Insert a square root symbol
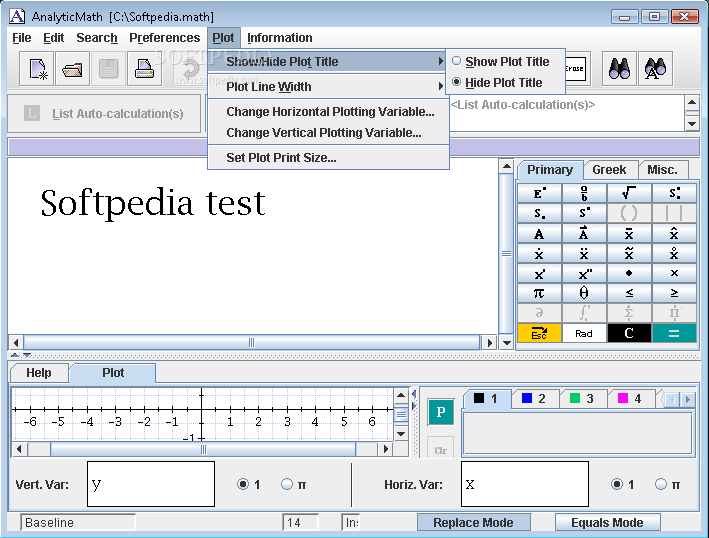This screenshot has width=709, height=538. 629,193
